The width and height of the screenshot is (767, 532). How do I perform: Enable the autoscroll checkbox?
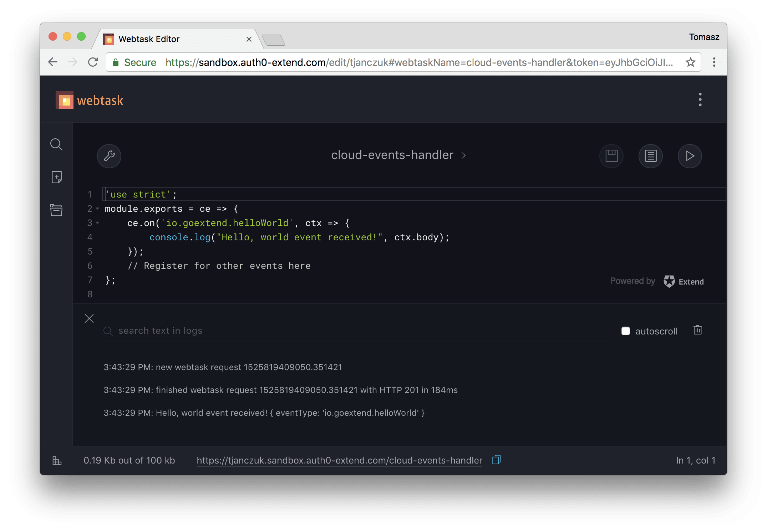(625, 331)
